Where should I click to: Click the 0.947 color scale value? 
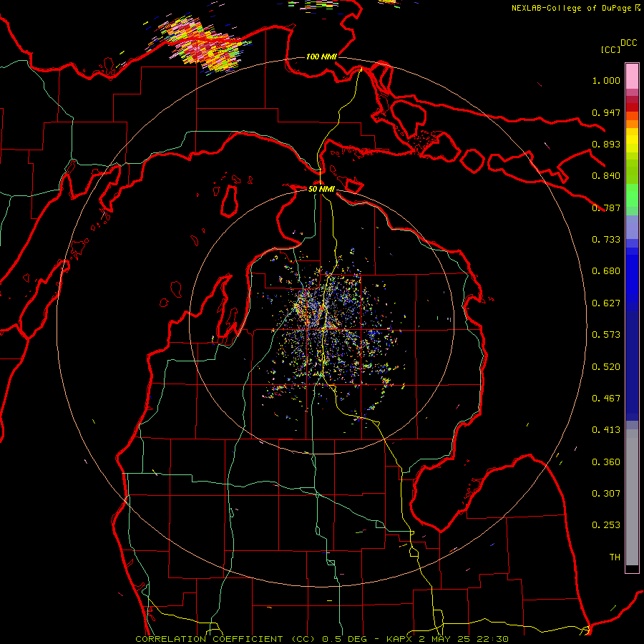(606, 112)
